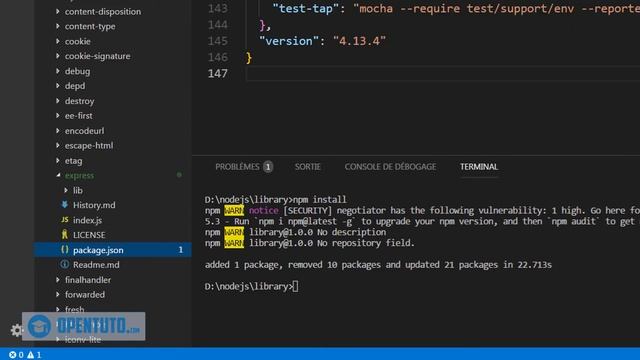Click the info icon beside Readme.md
Image resolution: width=640 pixels, height=360 pixels.
(x=64, y=264)
